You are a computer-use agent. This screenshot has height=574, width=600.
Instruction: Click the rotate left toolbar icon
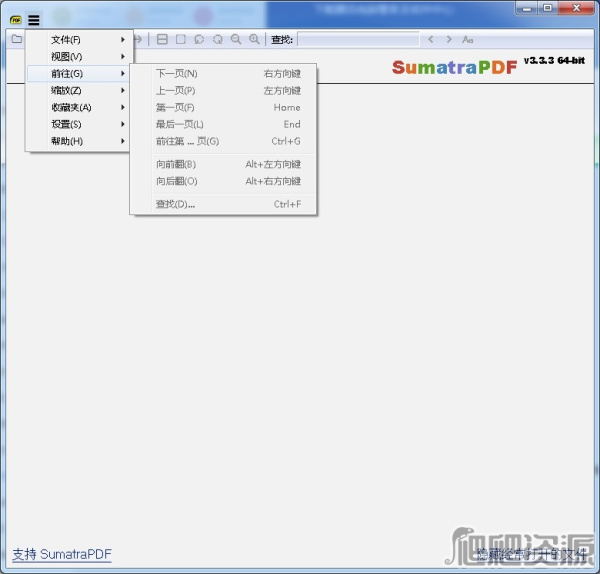pyautogui.click(x=199, y=40)
